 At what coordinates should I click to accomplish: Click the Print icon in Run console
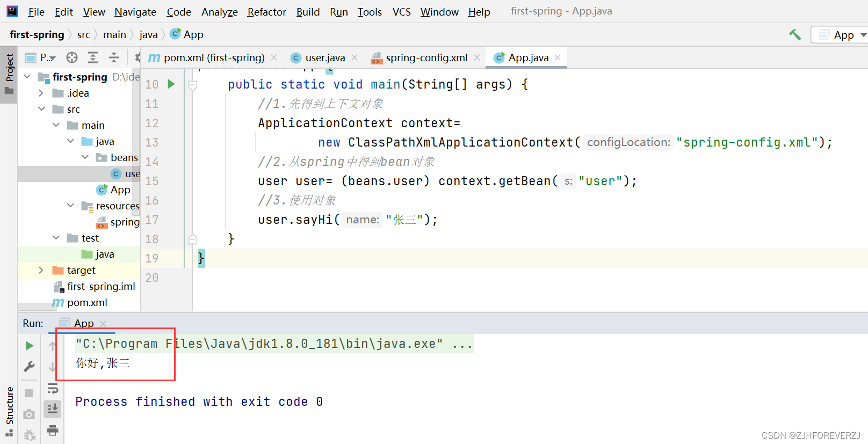pos(53,430)
